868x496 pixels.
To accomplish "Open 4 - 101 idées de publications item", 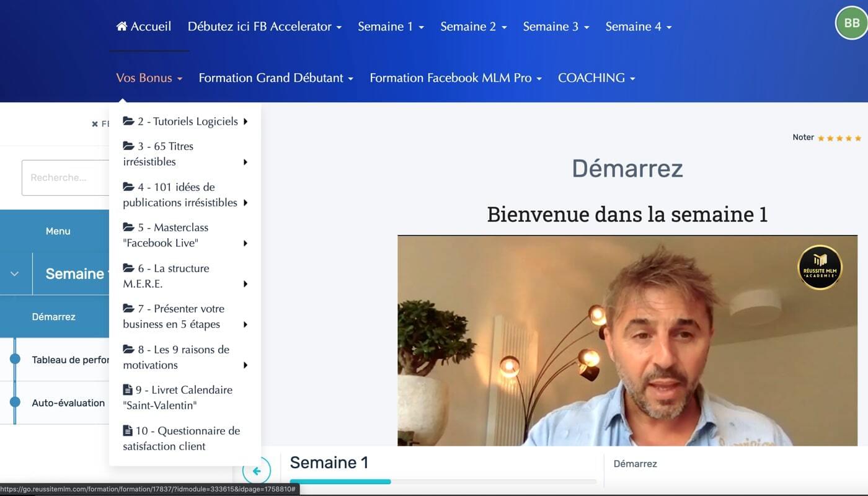I will 185,195.
